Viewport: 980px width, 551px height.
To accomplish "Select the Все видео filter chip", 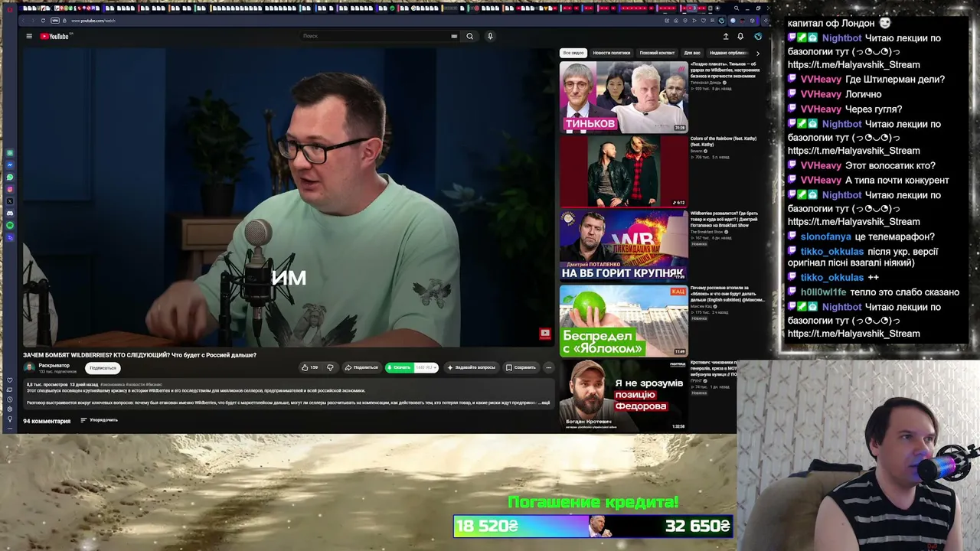I will tap(573, 53).
